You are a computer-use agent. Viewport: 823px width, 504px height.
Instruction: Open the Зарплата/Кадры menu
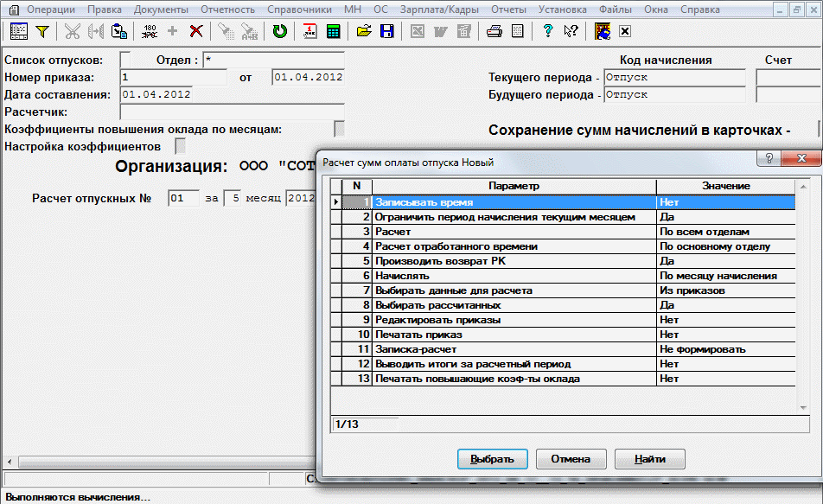pos(439,10)
